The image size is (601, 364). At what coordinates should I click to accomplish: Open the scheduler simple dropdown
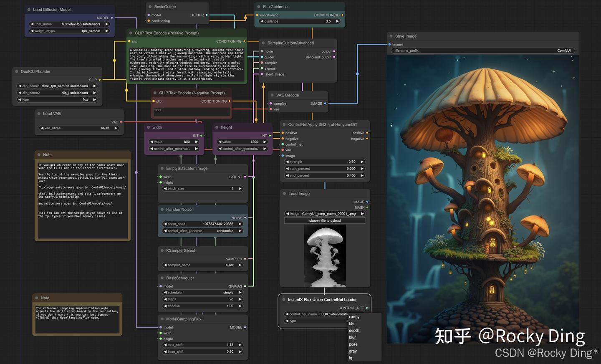[x=202, y=293]
